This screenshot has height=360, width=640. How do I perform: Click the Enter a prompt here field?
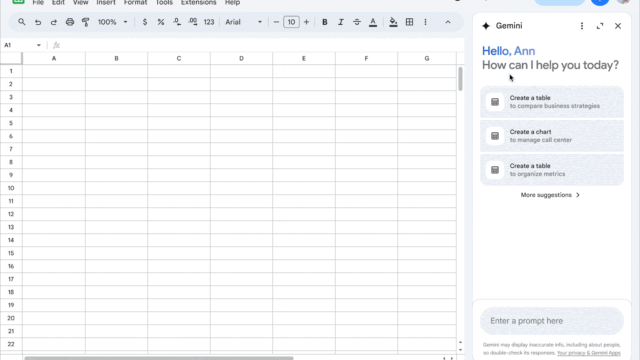[552, 321]
